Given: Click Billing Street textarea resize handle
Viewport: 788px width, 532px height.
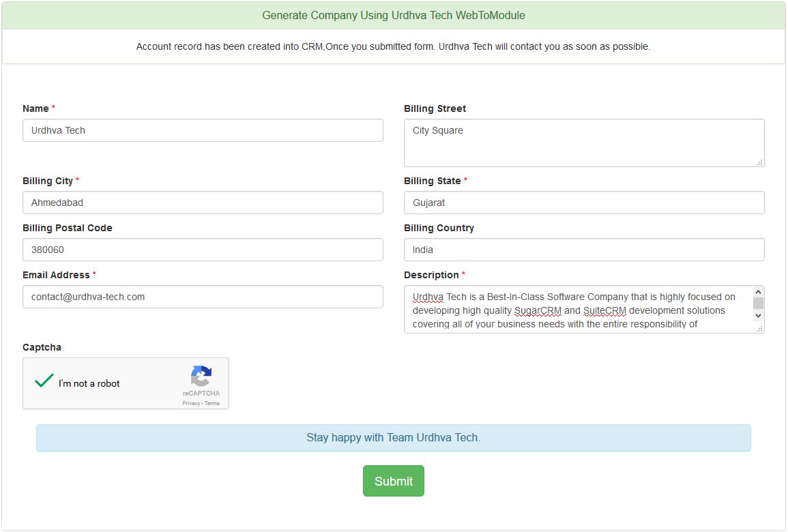Looking at the screenshot, I should [760, 162].
